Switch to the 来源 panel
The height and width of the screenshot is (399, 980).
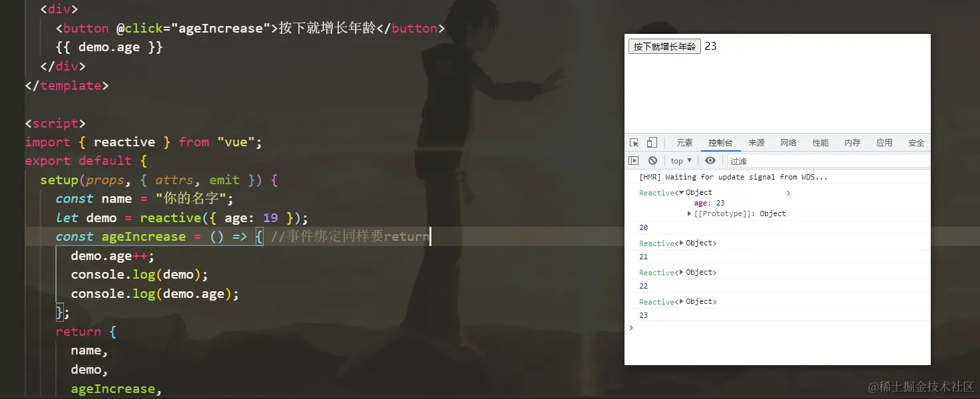[x=756, y=142]
